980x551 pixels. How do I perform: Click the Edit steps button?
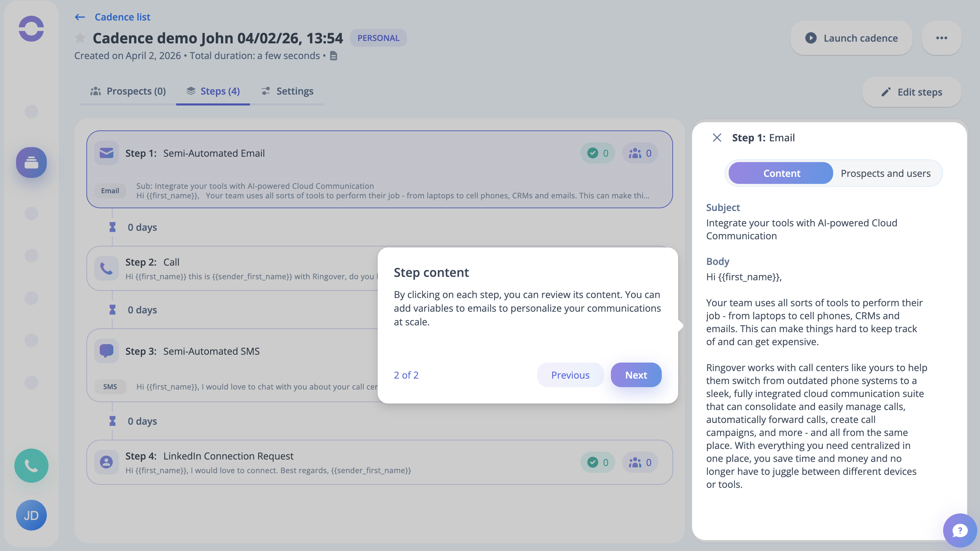(911, 92)
